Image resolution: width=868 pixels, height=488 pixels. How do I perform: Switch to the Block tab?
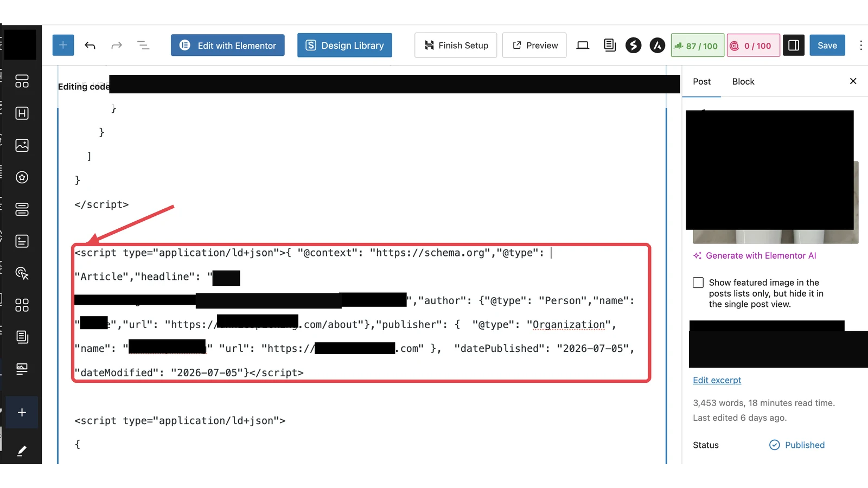743,81
